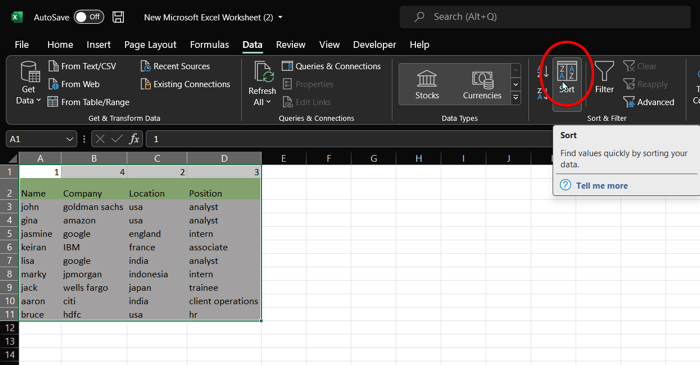The height and width of the screenshot is (365, 700).
Task: Click the Search (Alt+Q) box
Action: (x=545, y=17)
